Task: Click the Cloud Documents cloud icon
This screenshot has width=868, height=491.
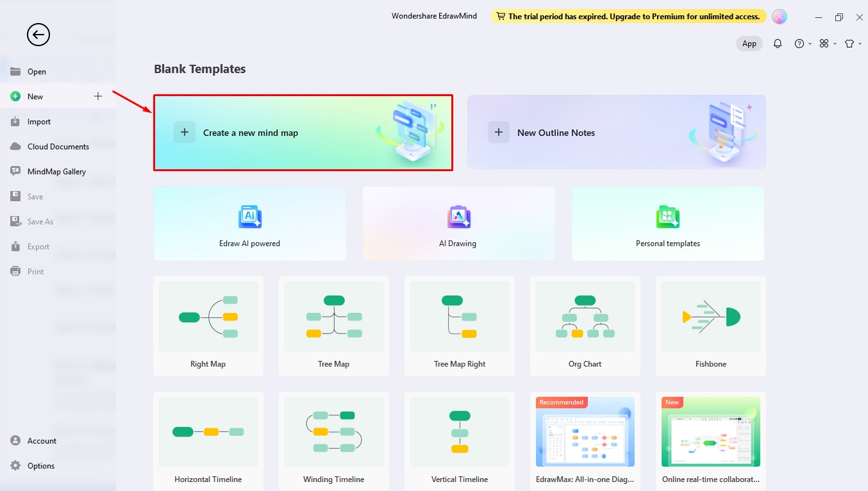Action: pos(15,146)
